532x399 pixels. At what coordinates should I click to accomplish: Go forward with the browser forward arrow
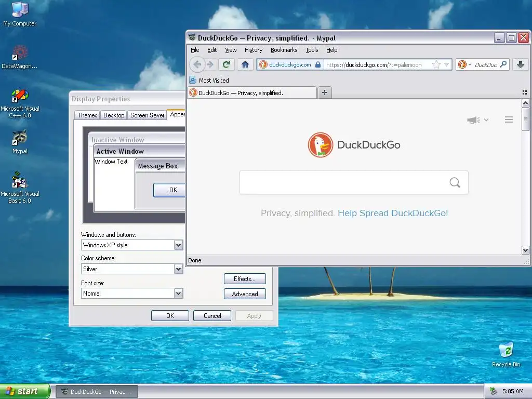(x=210, y=64)
